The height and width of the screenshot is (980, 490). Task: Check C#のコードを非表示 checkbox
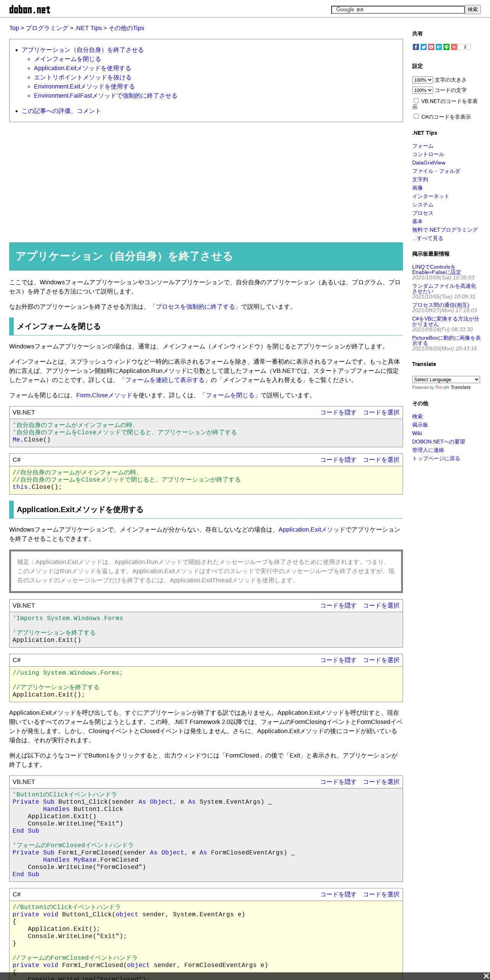416,116
